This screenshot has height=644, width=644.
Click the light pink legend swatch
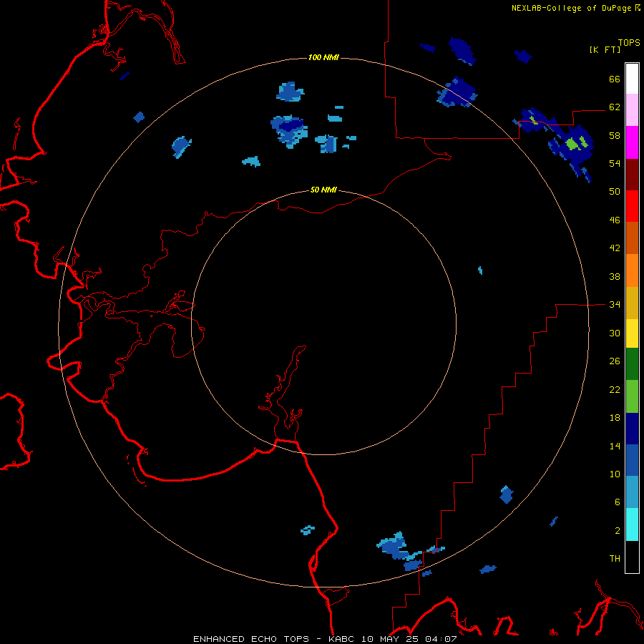(x=632, y=110)
